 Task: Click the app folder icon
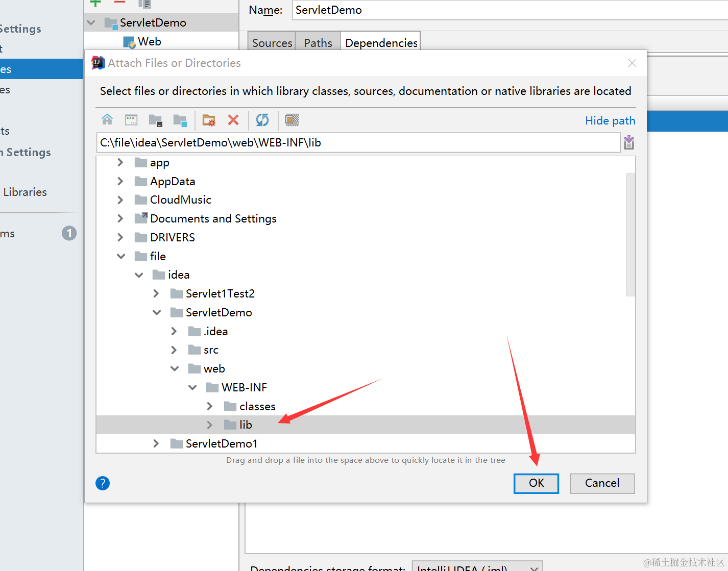pos(141,163)
